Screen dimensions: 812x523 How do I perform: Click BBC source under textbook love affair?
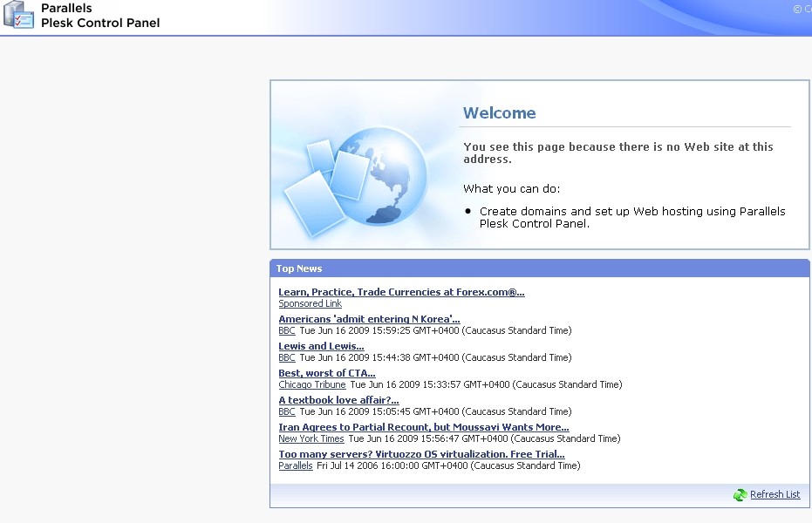287,412
